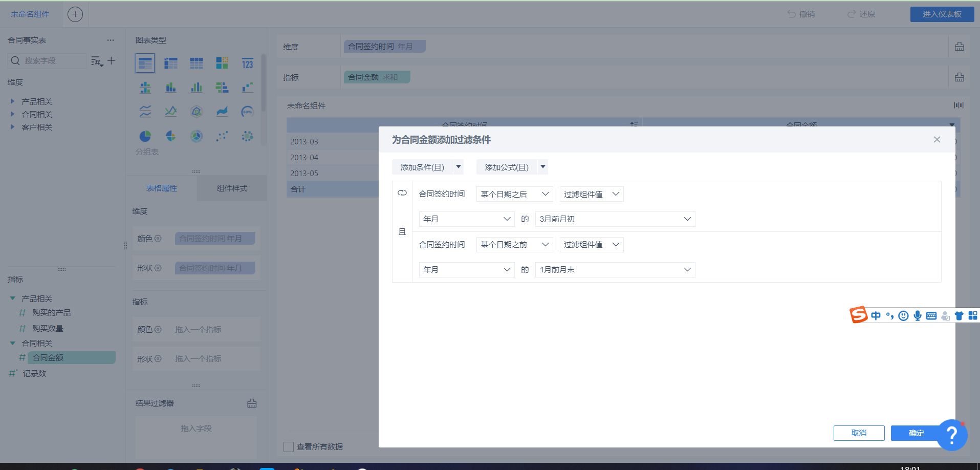Choose the detail table grid chart type
980x470 pixels.
click(197, 63)
